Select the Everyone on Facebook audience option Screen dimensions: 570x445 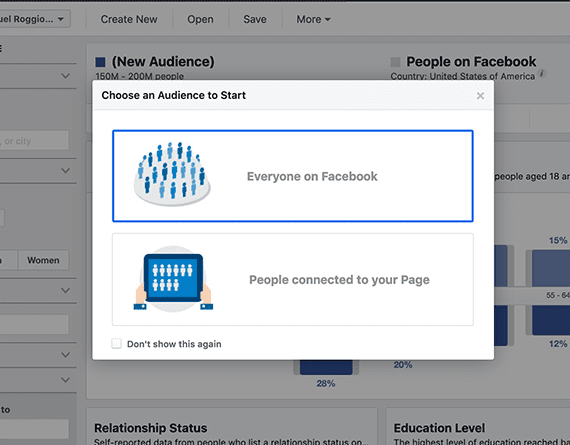293,176
